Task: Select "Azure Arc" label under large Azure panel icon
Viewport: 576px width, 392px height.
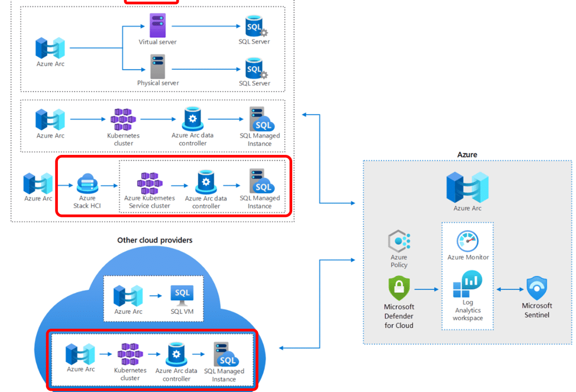Action: 467,208
